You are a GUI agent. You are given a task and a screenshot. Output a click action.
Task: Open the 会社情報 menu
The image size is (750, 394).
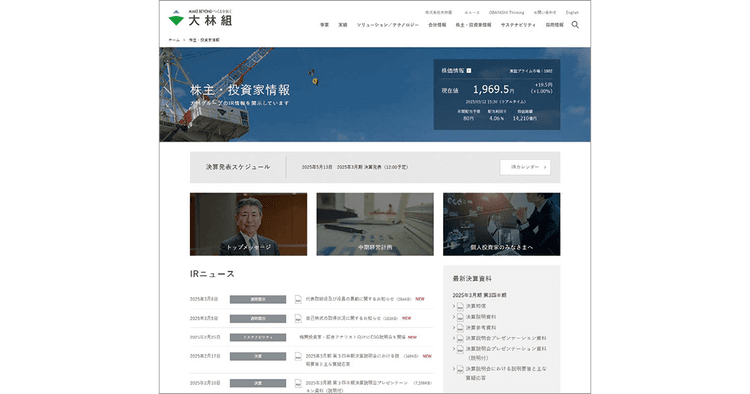coord(437,25)
